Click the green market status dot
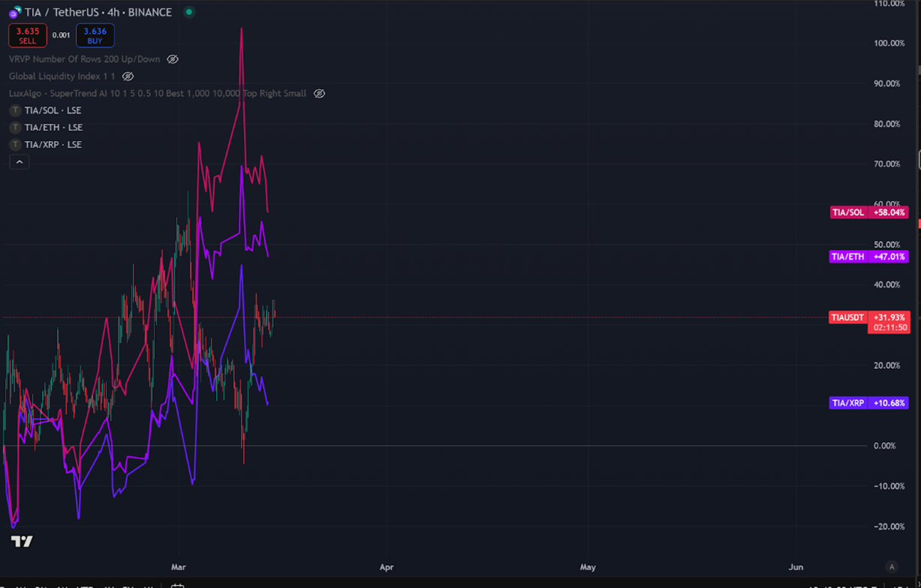This screenshot has width=921, height=588. click(189, 12)
